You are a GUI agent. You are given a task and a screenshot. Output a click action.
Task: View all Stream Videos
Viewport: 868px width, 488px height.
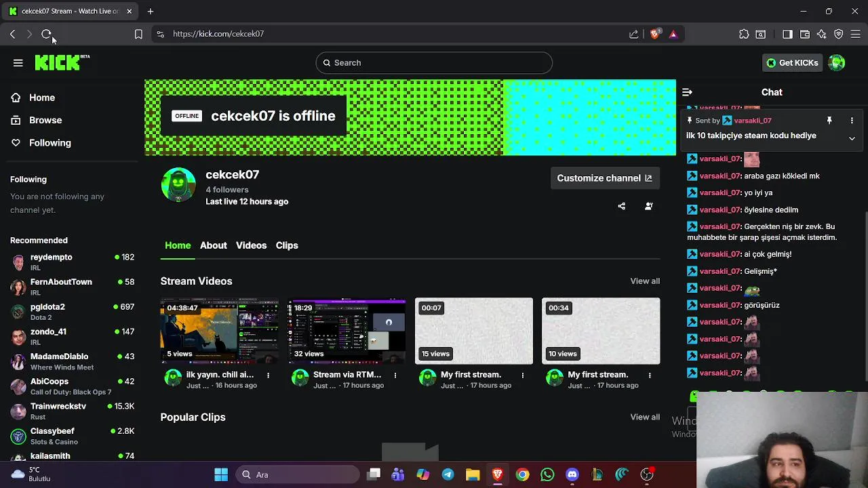(x=645, y=281)
